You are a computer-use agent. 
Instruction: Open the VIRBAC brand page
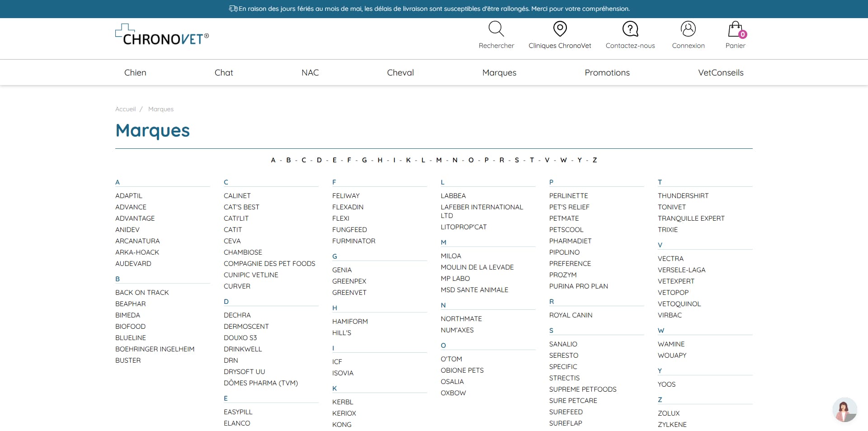(670, 315)
